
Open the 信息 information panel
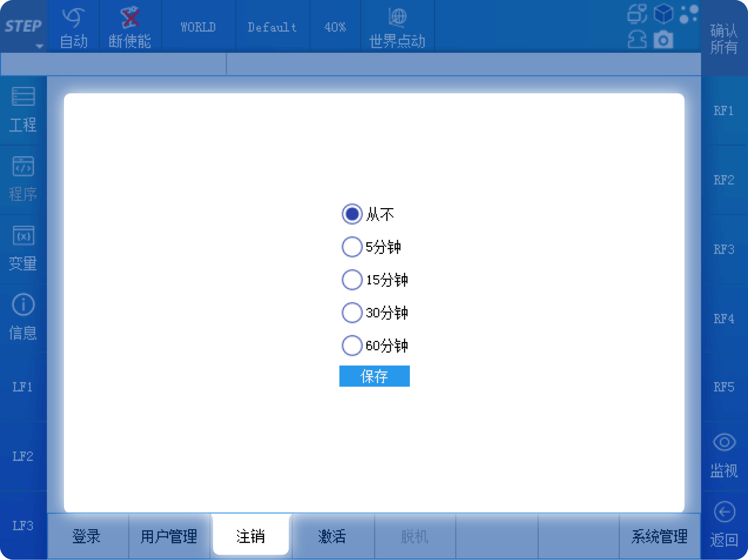point(23,318)
